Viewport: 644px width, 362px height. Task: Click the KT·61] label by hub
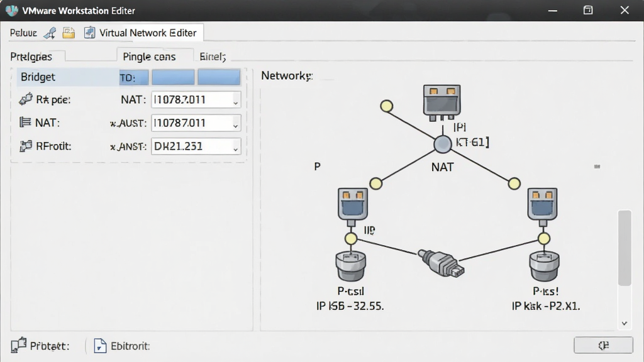pos(472,143)
